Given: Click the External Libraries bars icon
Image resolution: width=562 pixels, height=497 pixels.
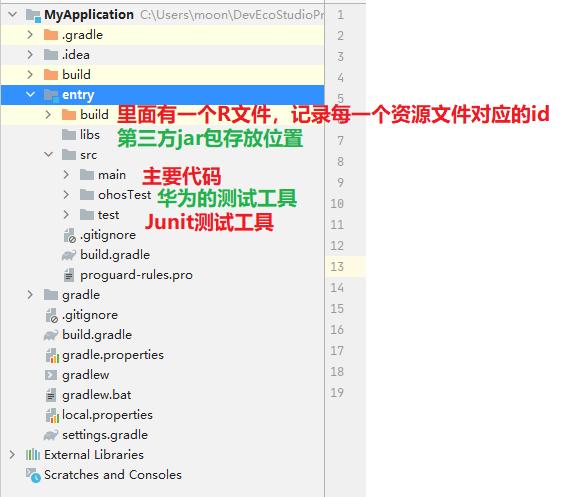Looking at the screenshot, I should tap(33, 455).
